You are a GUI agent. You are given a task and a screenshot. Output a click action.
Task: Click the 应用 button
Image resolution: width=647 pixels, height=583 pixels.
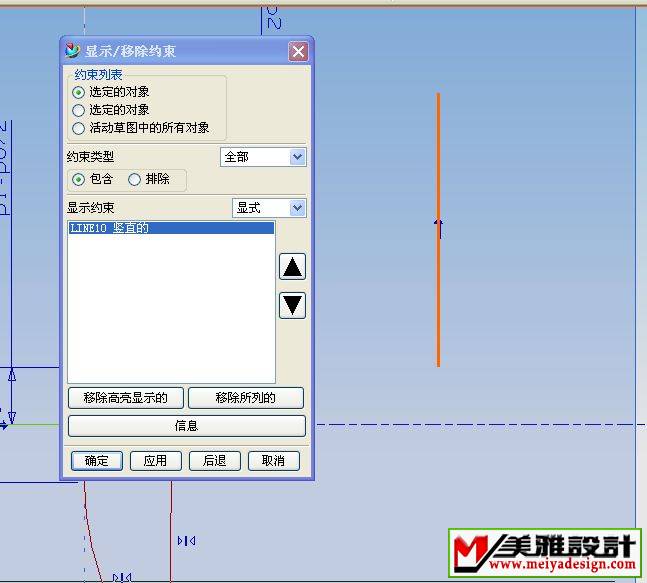[155, 461]
